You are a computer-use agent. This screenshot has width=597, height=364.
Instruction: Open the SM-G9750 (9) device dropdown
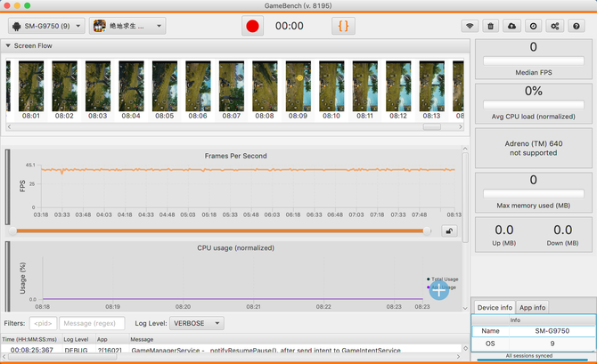pyautogui.click(x=46, y=26)
